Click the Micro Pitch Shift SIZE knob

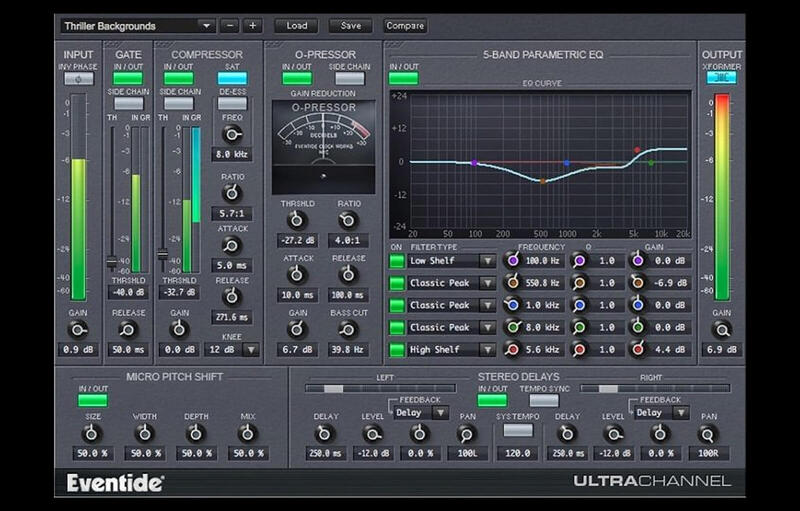click(x=92, y=434)
